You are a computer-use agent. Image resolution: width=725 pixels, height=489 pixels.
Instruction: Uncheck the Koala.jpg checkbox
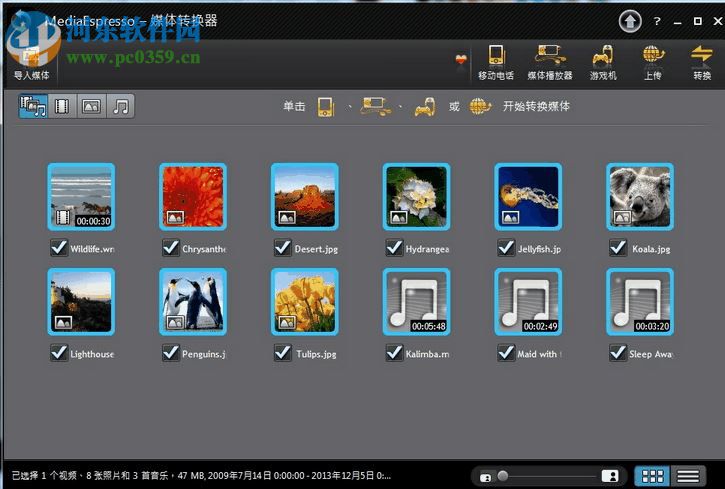(x=618, y=248)
